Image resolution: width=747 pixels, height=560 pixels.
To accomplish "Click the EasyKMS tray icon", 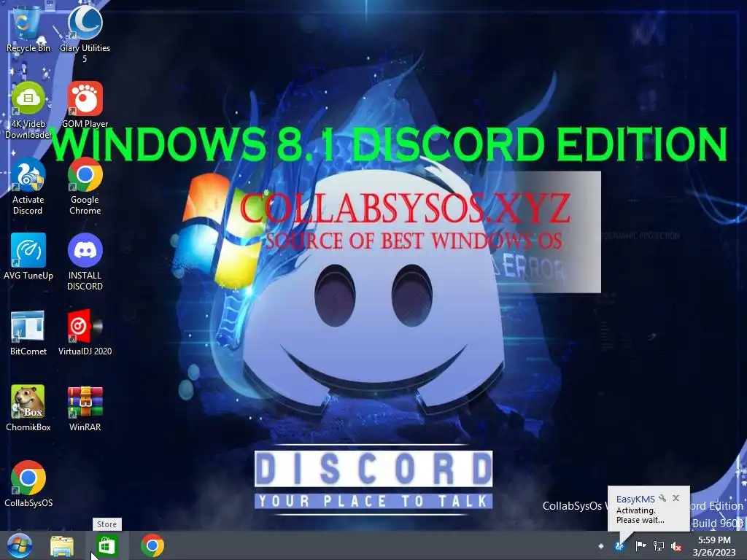I will click(620, 546).
